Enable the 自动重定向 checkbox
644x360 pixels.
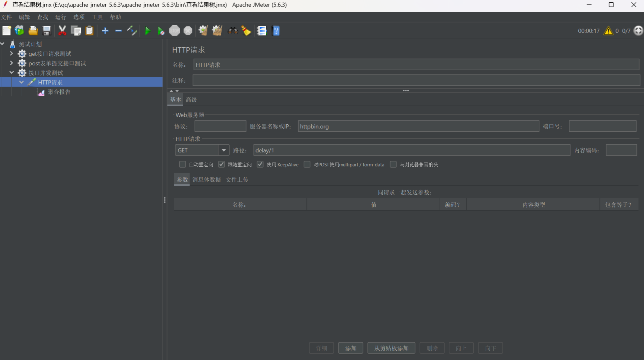pyautogui.click(x=182, y=164)
